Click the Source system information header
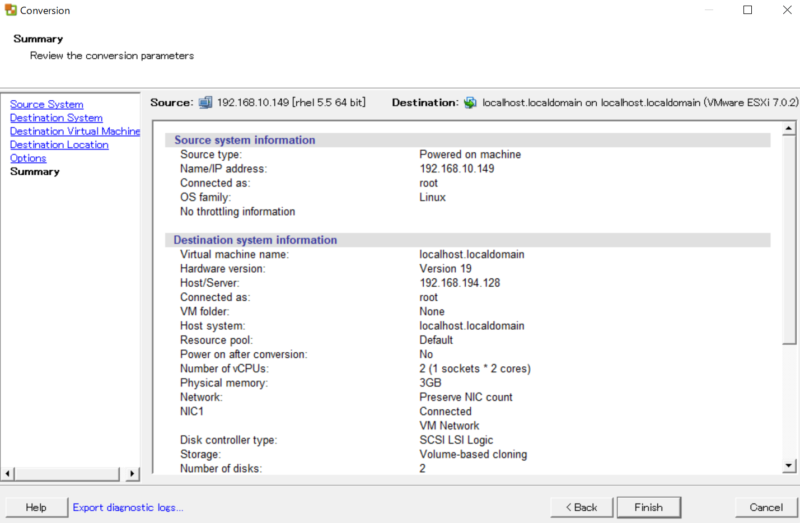Image resolution: width=800 pixels, height=523 pixels. coord(245,140)
